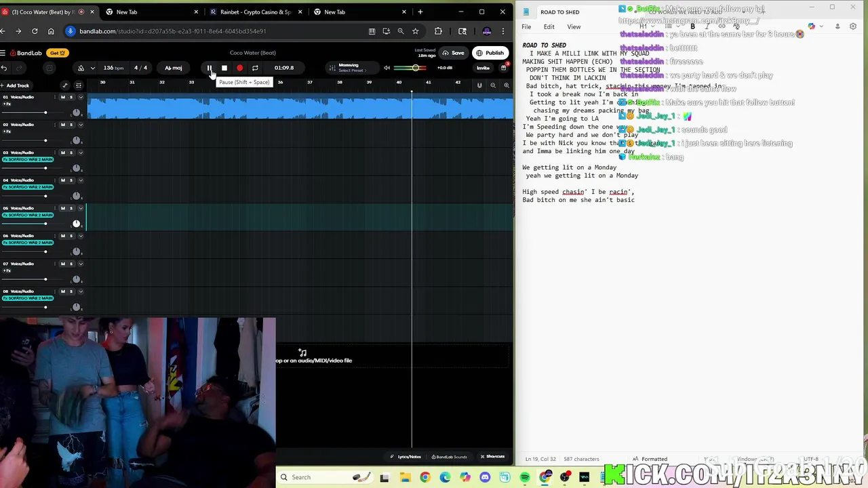This screenshot has width=868, height=488.
Task: Expand track 01 options chevron
Action: point(80,97)
